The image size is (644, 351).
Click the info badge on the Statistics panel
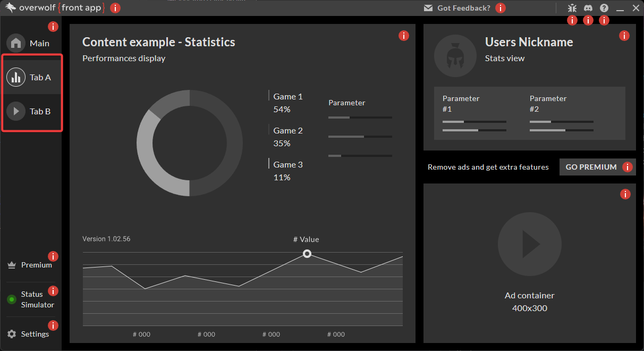coord(404,36)
